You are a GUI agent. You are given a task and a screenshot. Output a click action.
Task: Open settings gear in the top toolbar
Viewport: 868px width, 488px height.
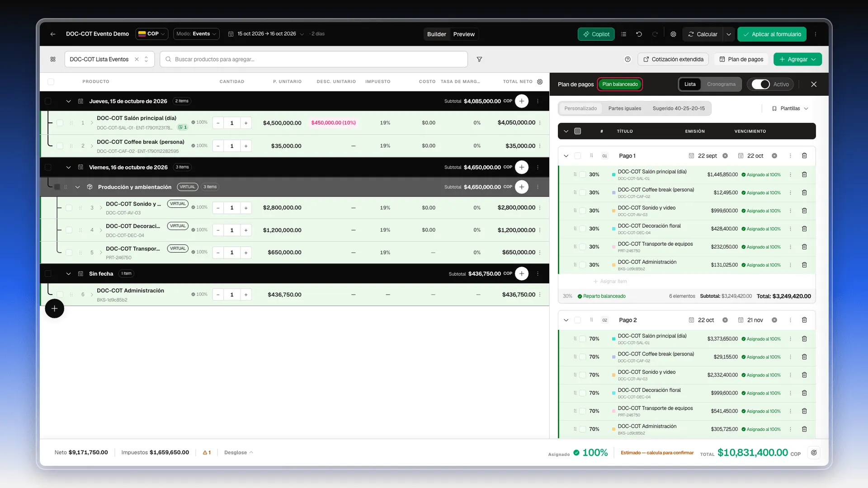673,34
